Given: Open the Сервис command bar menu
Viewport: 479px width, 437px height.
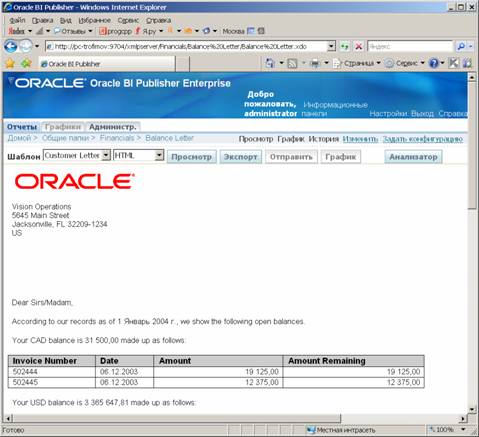Looking at the screenshot, I should 405,63.
